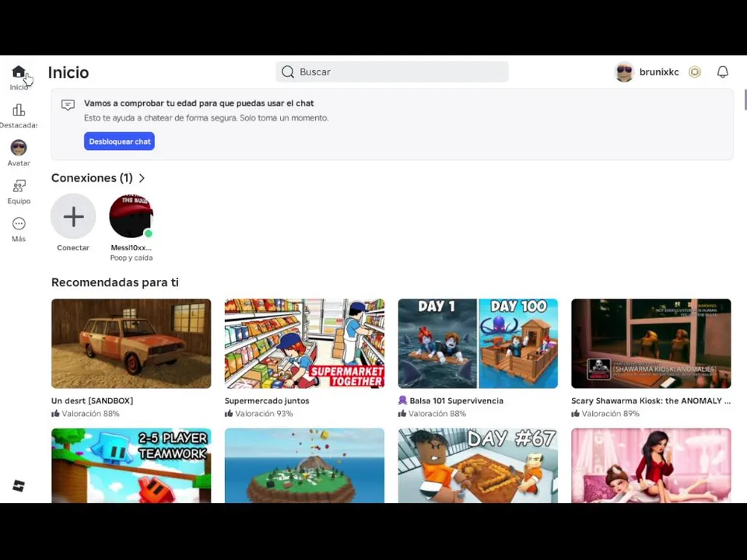Open the volcano island game thumbnail
747x560 pixels.
pos(304,465)
